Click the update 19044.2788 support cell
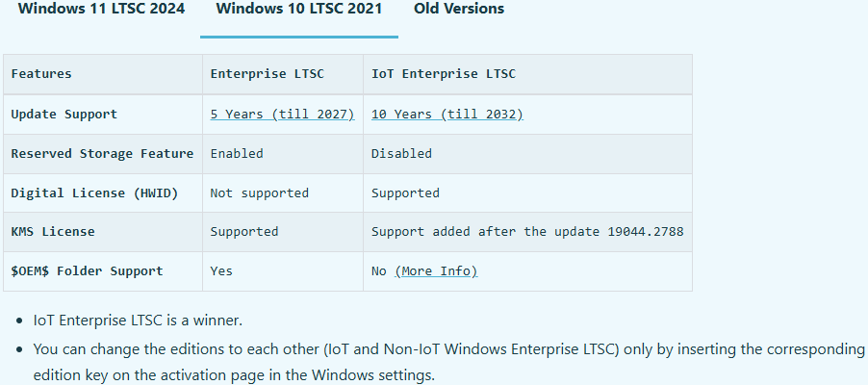The width and height of the screenshot is (868, 385). pos(527,232)
